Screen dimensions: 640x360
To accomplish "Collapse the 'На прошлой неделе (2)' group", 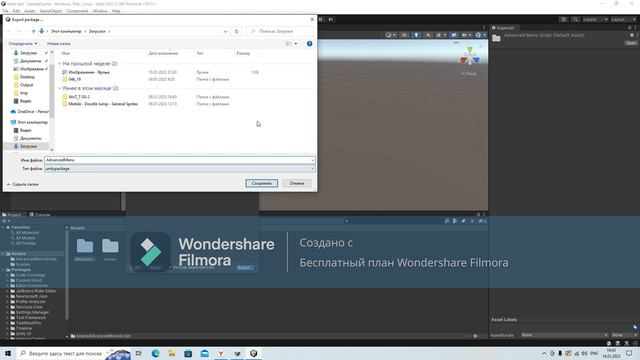I will [x=60, y=64].
